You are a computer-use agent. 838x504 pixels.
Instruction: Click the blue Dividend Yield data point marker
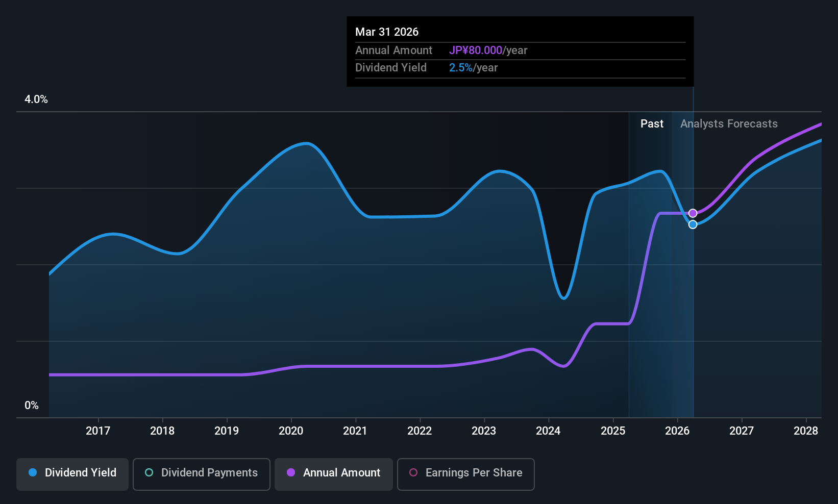[693, 224]
